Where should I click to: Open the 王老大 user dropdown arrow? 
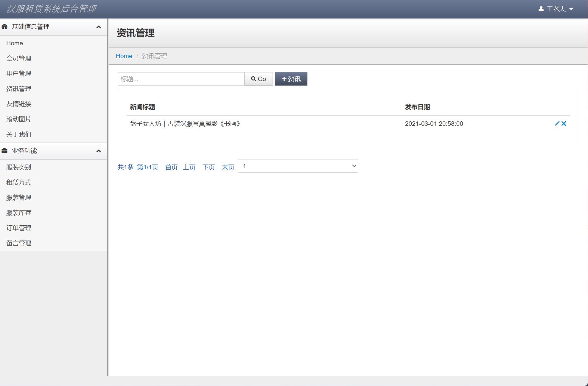[x=571, y=9]
